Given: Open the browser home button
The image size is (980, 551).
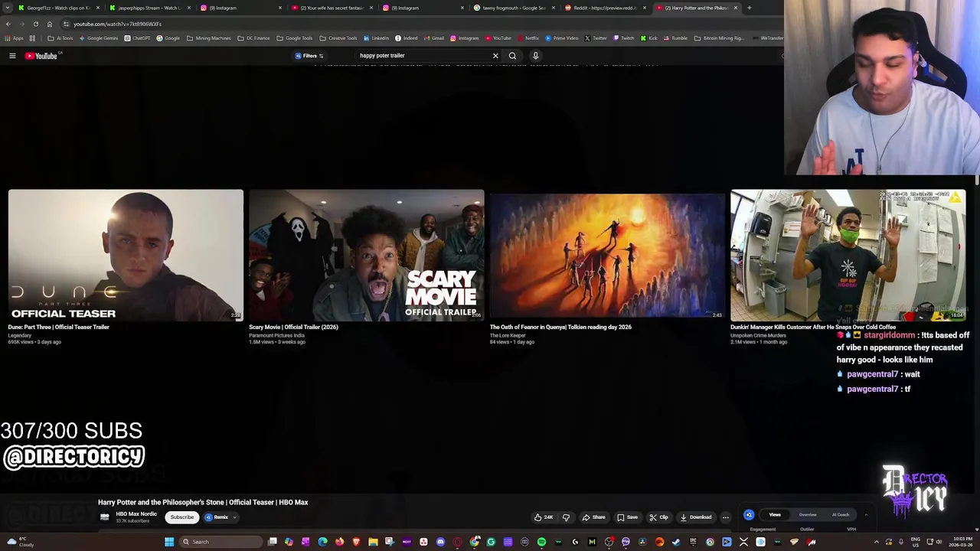Looking at the screenshot, I should click(50, 24).
